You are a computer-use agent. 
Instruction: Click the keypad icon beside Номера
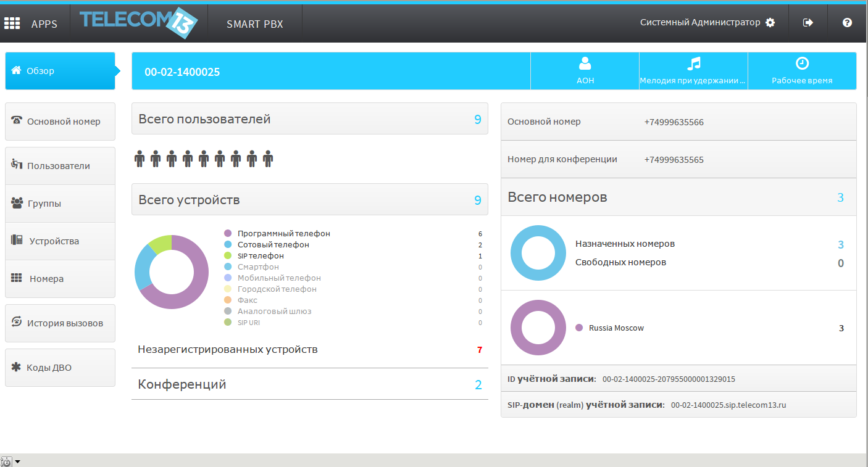[17, 278]
